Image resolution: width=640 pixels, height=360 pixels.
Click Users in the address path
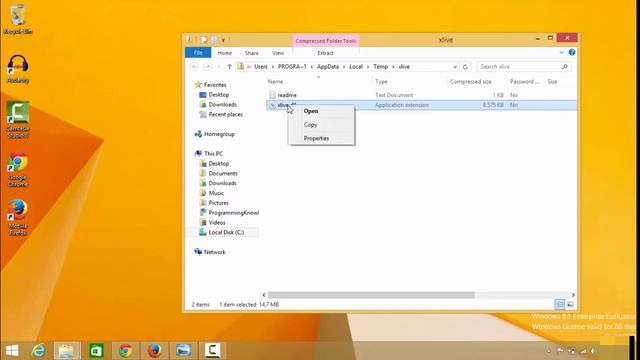tap(261, 67)
